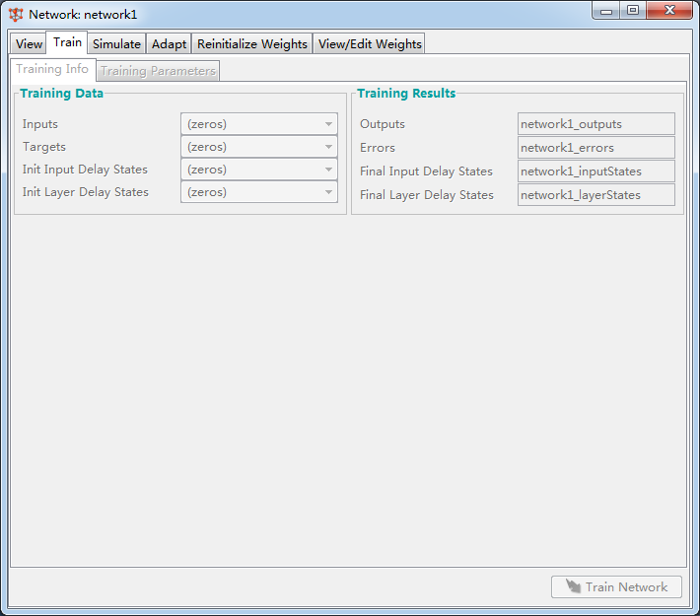This screenshot has width=700, height=616.
Task: Click the Errors field network1_errors
Action: point(595,147)
